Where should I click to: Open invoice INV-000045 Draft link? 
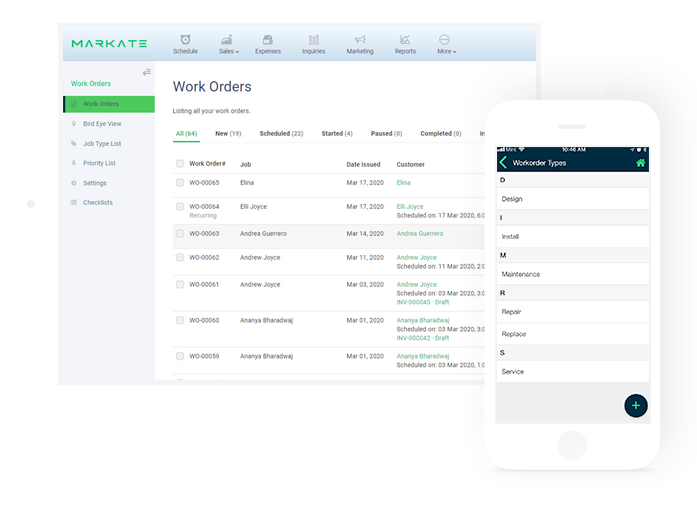point(423,302)
